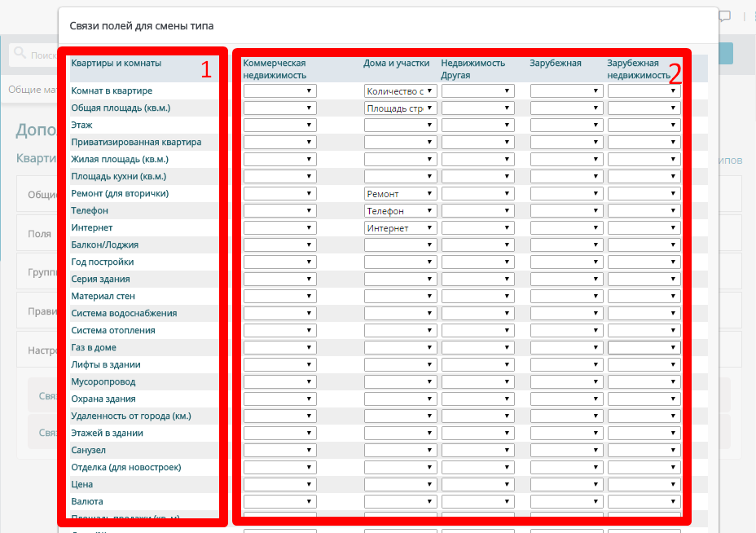Image resolution: width=756 pixels, height=533 pixels.
Task: Open Недвижимость Другая dropdown for Общая площадь row
Action: point(478,108)
